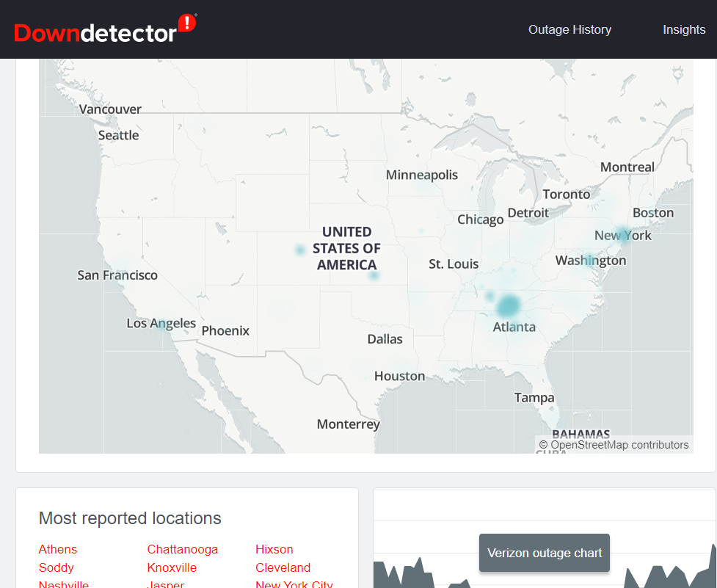
Task: Click the OpenStreetMap contributors attribution
Action: click(x=614, y=445)
